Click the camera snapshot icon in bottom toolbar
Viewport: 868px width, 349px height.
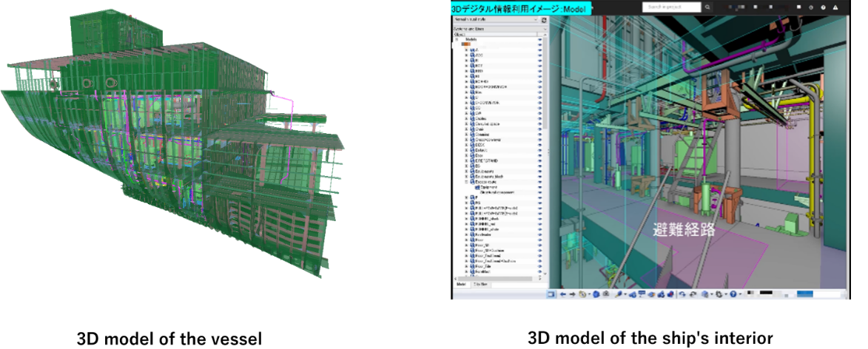[x=607, y=294]
